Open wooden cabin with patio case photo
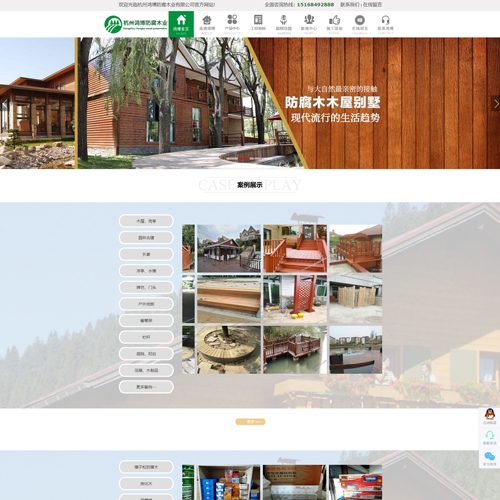 click(229, 248)
